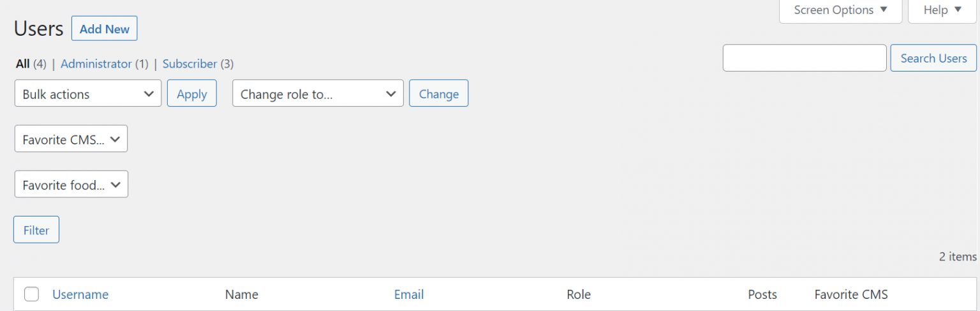Focus the user search text field

[x=804, y=58]
